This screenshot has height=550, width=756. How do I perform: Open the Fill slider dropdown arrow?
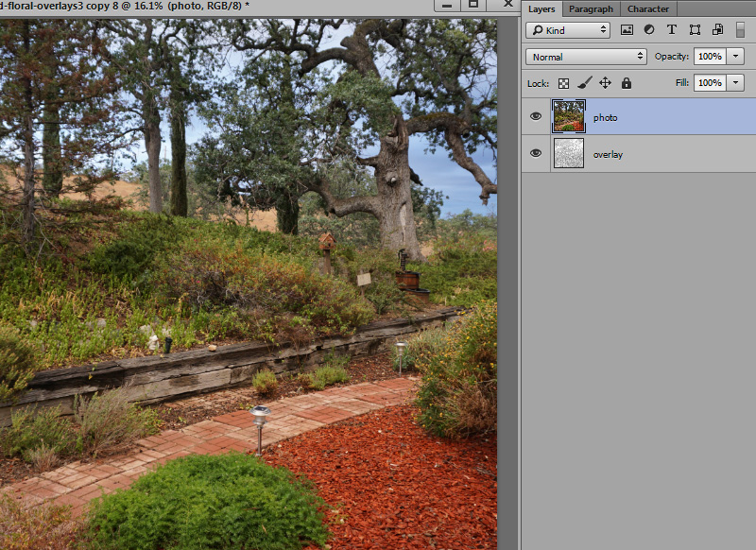[735, 83]
